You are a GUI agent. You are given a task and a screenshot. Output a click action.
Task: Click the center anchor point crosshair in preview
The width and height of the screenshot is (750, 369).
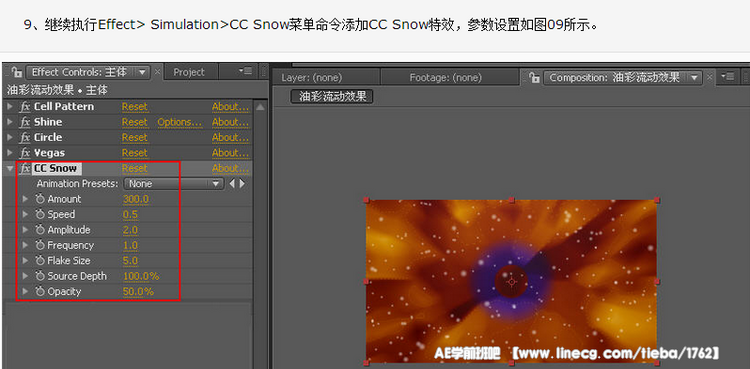[512, 282]
